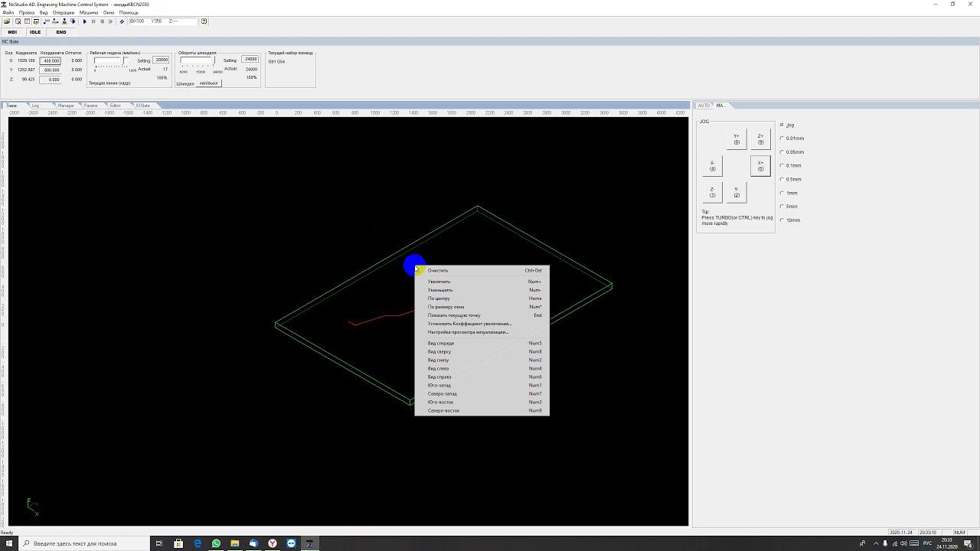Click the Y+ (8) jog button
Image resolution: width=980 pixels, height=551 pixels.
737,139
